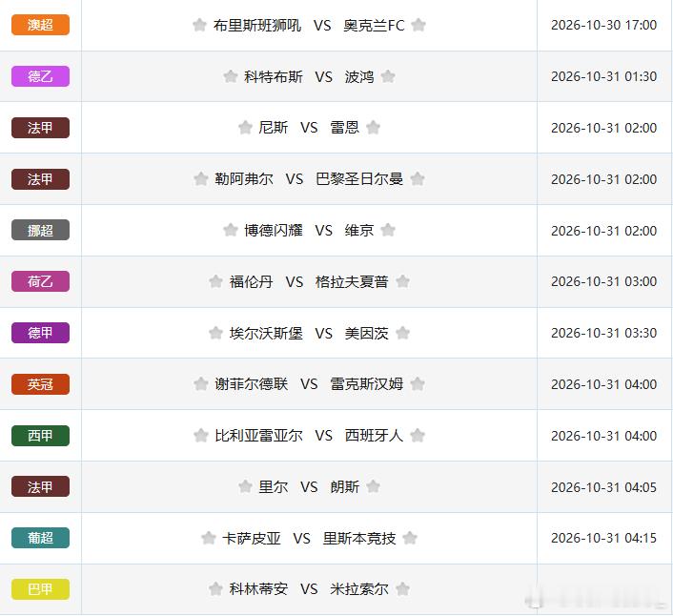Star the team 雷克斯汉姆
Viewport: 673px width, 616px height.
(418, 383)
